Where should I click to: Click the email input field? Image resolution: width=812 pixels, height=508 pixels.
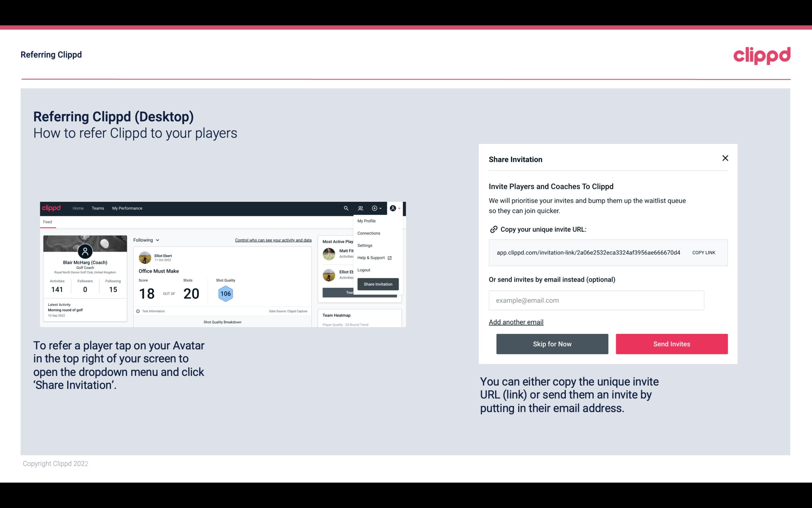596,300
